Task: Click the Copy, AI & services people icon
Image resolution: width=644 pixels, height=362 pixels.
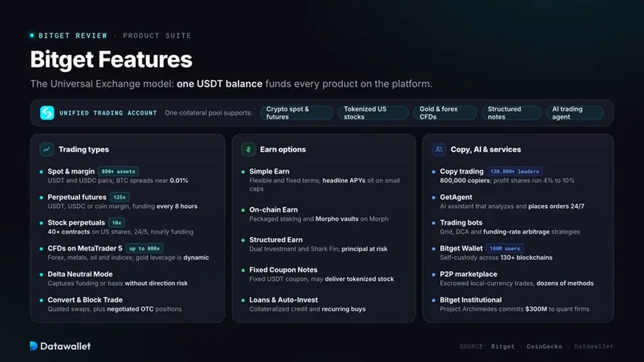Action: pyautogui.click(x=439, y=149)
